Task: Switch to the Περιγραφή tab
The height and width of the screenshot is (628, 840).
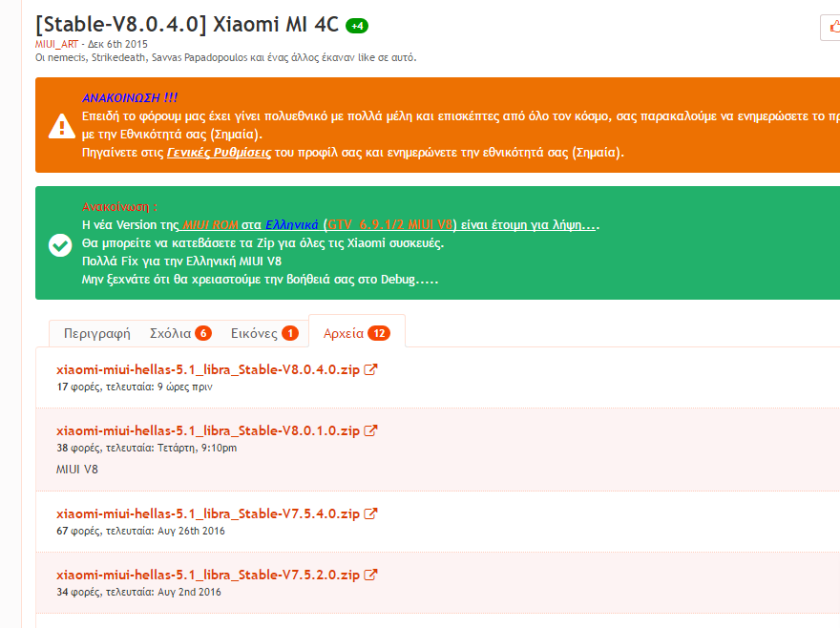Action: point(97,333)
